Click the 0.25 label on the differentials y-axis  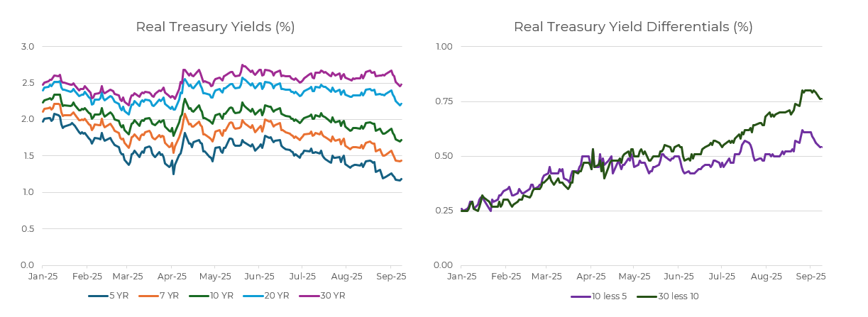click(442, 211)
